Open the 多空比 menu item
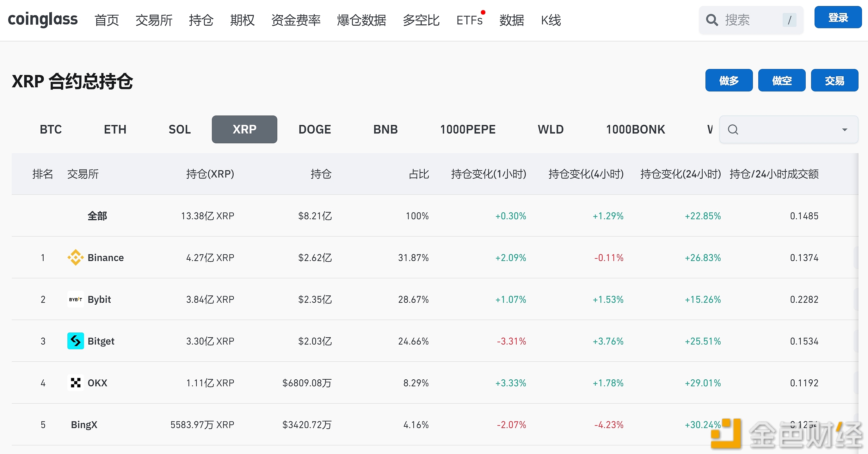Screen dimensions: 868x454 [421, 20]
